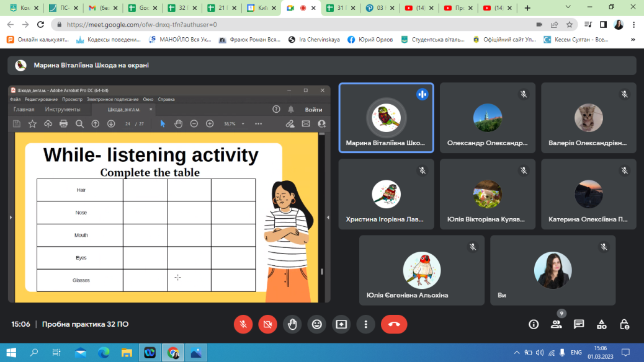Click the present screen icon
Viewport: 644px width, 362px height.
(x=341, y=324)
